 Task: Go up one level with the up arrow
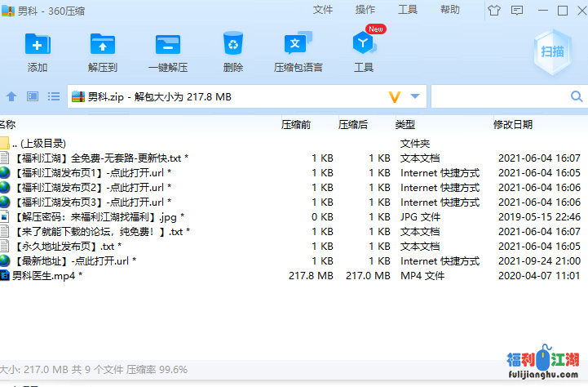coord(11,96)
